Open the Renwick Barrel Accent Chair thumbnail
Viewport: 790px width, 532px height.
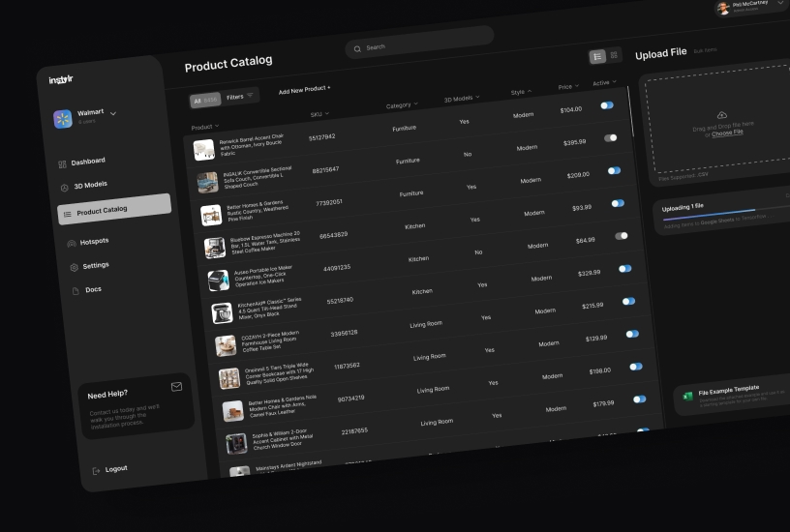[x=204, y=150]
